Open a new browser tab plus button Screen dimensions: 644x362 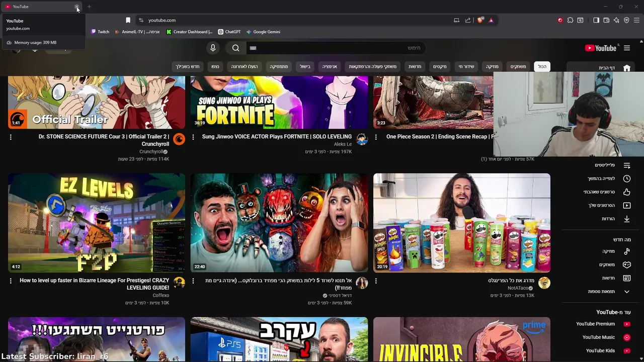(x=89, y=7)
